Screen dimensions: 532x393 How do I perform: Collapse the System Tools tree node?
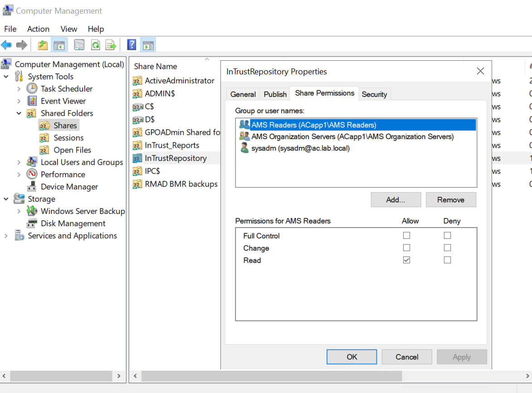6,77
